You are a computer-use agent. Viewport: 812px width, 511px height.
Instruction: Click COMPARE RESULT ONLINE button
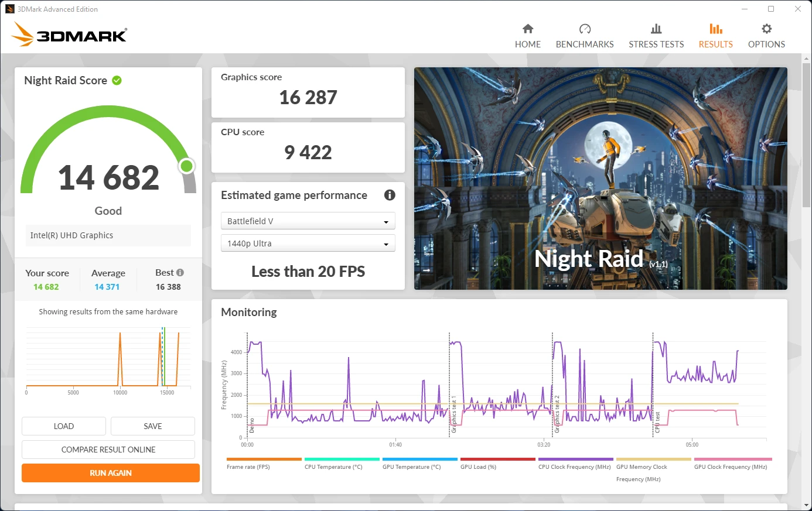[108, 450]
